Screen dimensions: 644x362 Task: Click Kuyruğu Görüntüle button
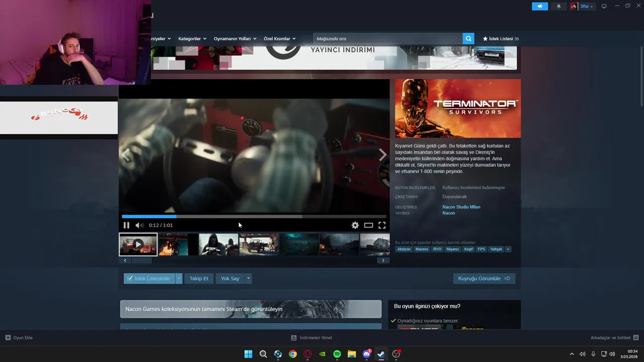(484, 279)
